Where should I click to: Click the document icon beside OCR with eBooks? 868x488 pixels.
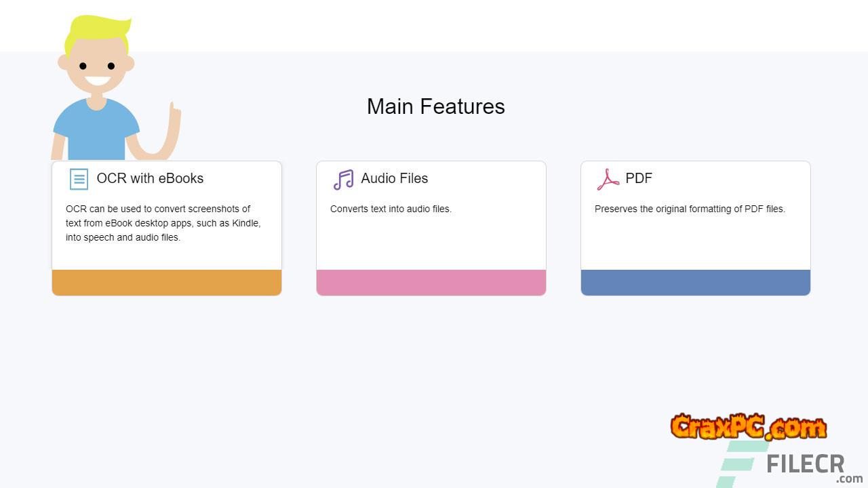tap(79, 179)
